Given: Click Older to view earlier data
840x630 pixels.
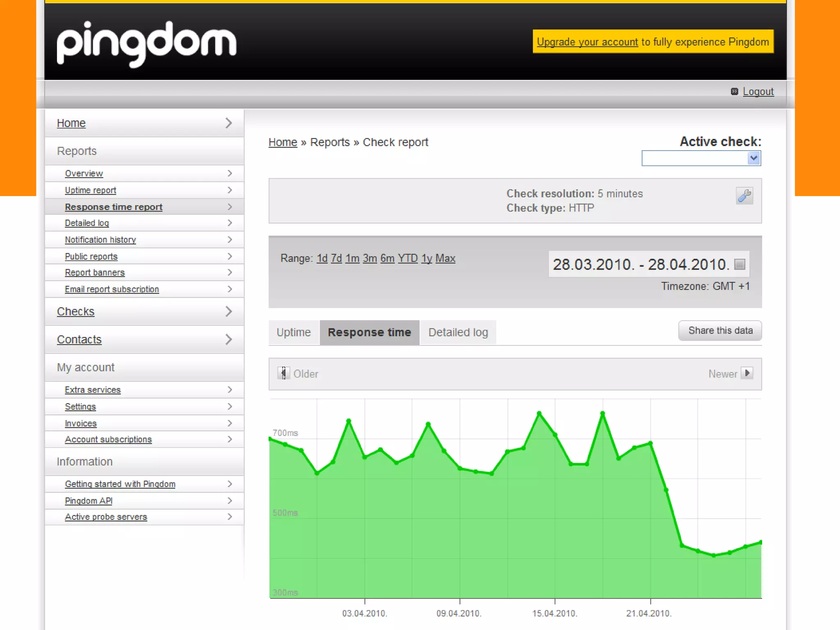Looking at the screenshot, I should coord(306,374).
